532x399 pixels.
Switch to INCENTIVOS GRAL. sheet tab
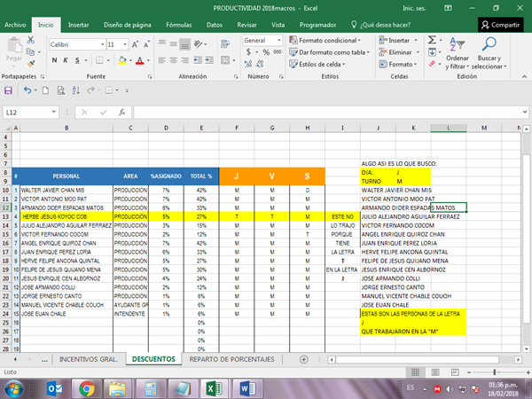point(87,359)
